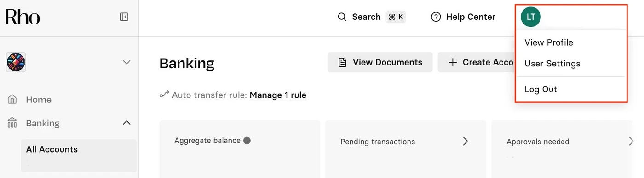
Task: Choose User Settings in the dropdown menu
Action: pyautogui.click(x=552, y=64)
